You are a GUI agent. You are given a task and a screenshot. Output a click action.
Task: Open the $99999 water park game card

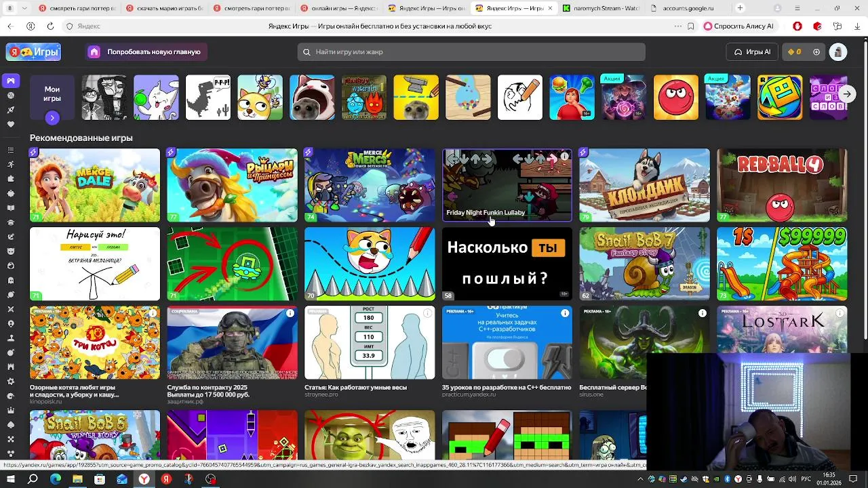pyautogui.click(x=782, y=264)
